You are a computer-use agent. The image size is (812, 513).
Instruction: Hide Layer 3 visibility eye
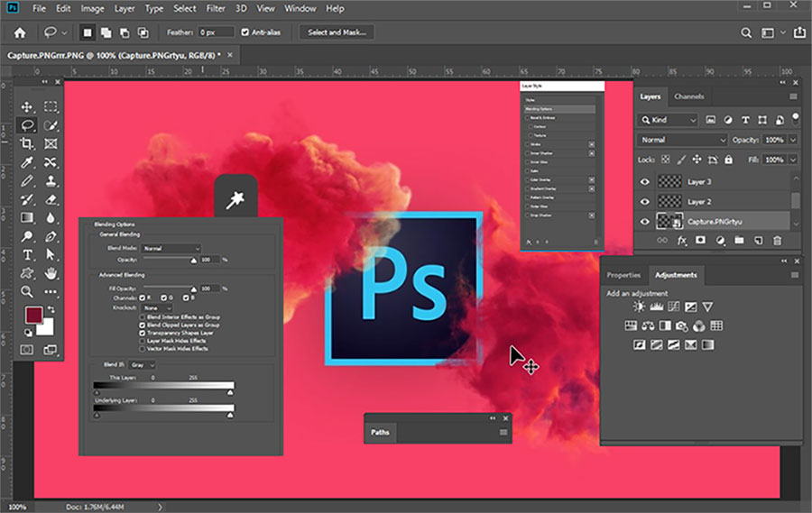(645, 182)
